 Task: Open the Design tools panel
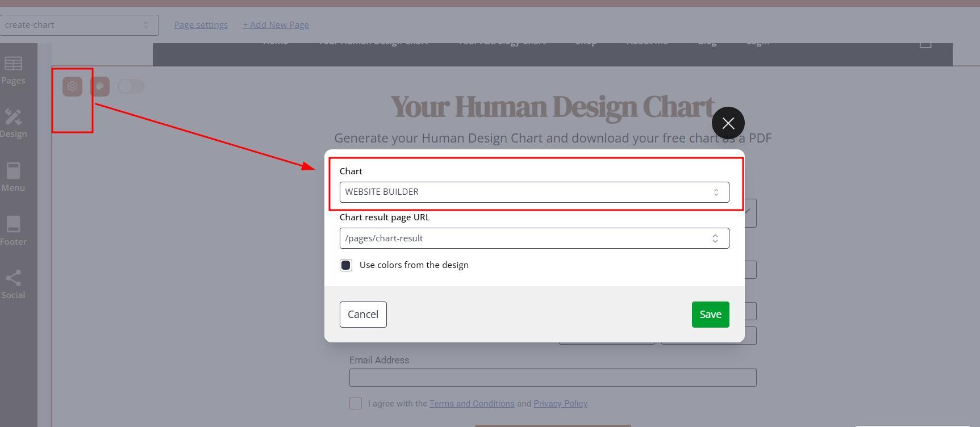(13, 123)
